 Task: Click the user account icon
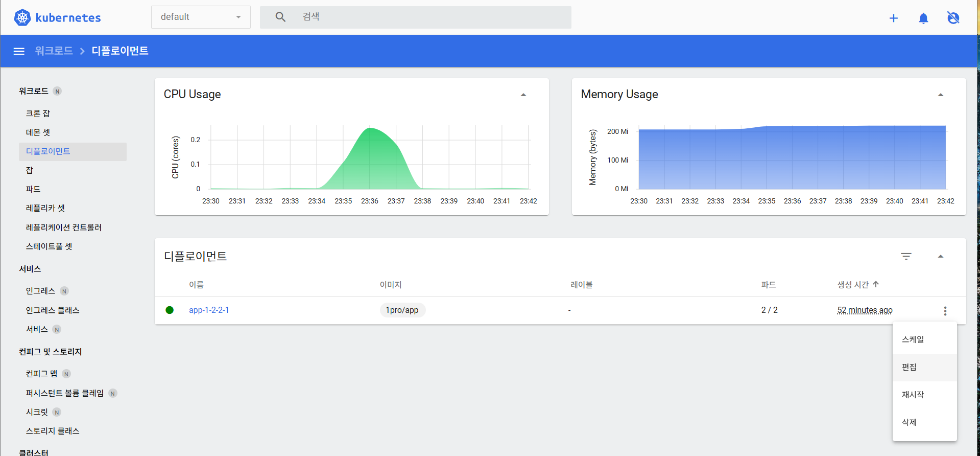coord(953,18)
